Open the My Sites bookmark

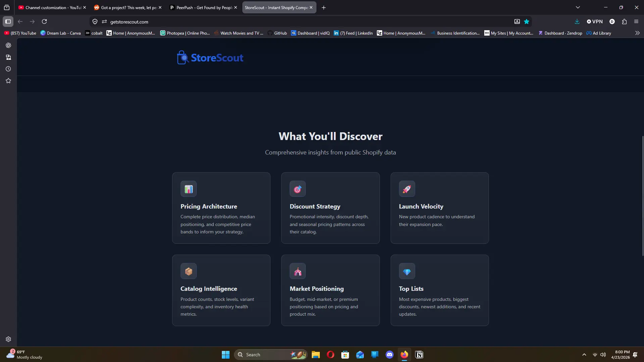click(x=509, y=33)
